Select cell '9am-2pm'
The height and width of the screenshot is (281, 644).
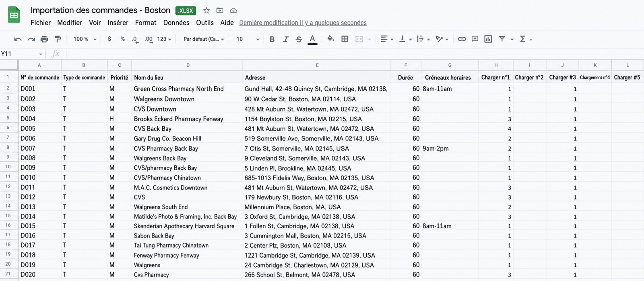pos(450,148)
